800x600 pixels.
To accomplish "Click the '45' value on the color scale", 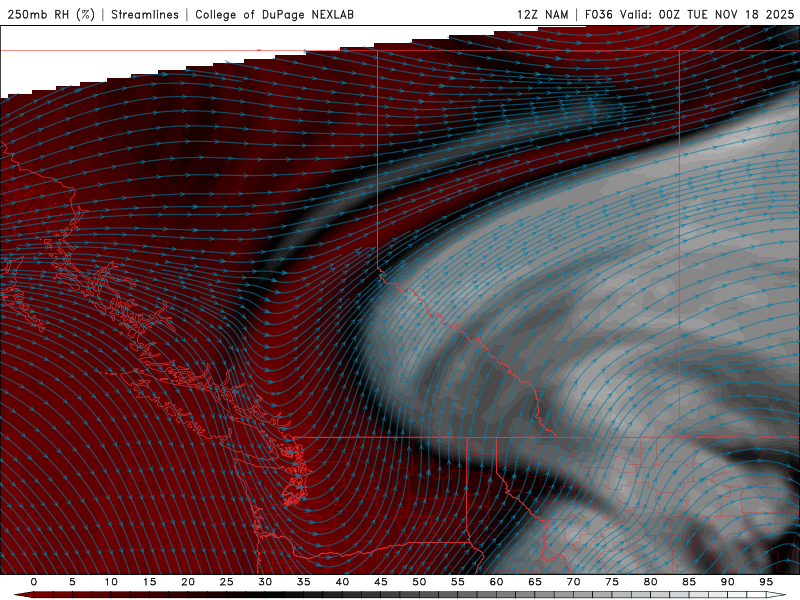I will coord(381,582).
